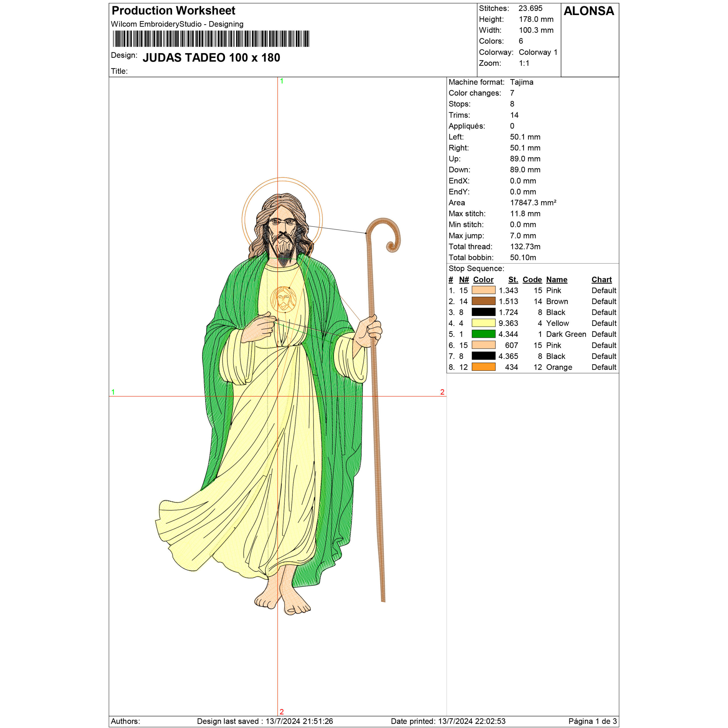Click the area value '17847.3 mm²'
The width and height of the screenshot is (728, 728).
pyautogui.click(x=533, y=203)
